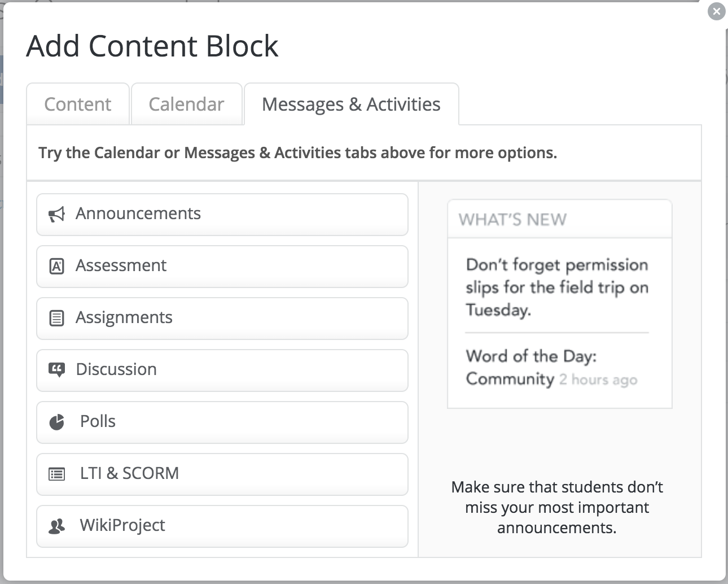Click the WikiProject people icon
This screenshot has width=728, height=584.
56,526
